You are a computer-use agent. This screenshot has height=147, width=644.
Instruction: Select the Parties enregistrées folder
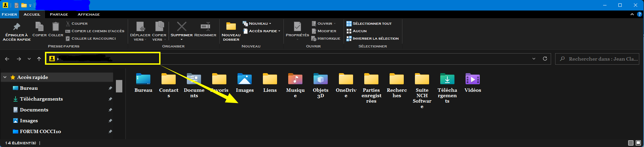[371, 88]
